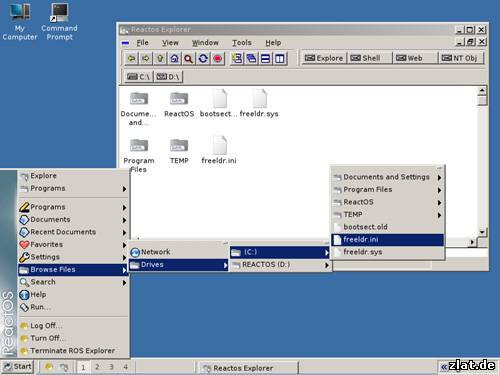Viewport: 500px width, 375px height.
Task: Click the child window system menu icon
Action: coord(125,43)
